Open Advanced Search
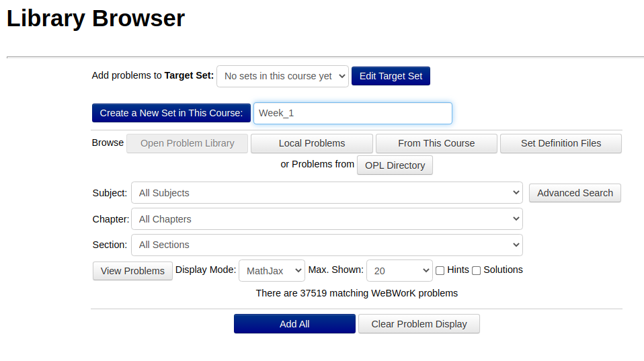The width and height of the screenshot is (644, 361). coord(575,193)
